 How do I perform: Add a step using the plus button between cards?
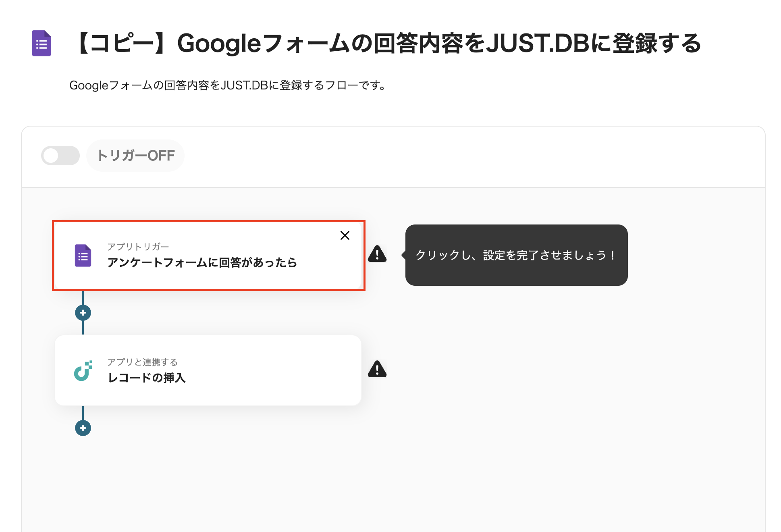[83, 313]
